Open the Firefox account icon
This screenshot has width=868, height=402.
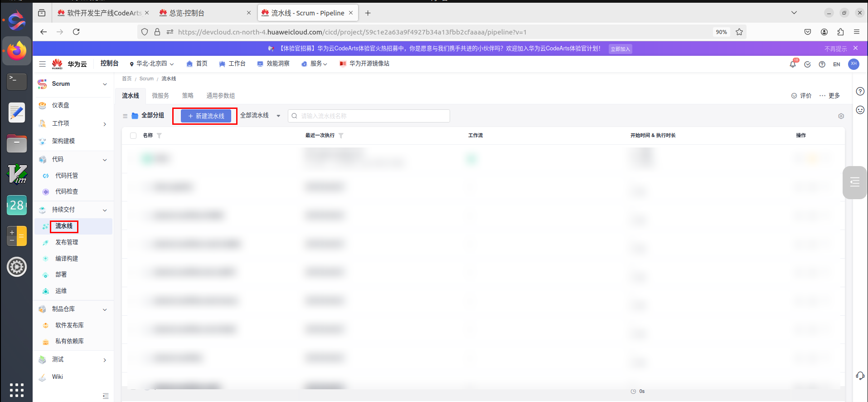pos(824,32)
